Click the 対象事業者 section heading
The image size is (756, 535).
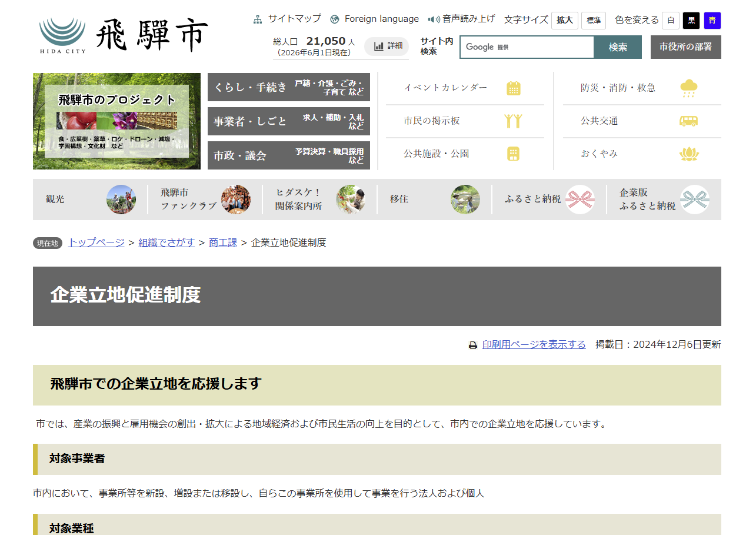77,458
